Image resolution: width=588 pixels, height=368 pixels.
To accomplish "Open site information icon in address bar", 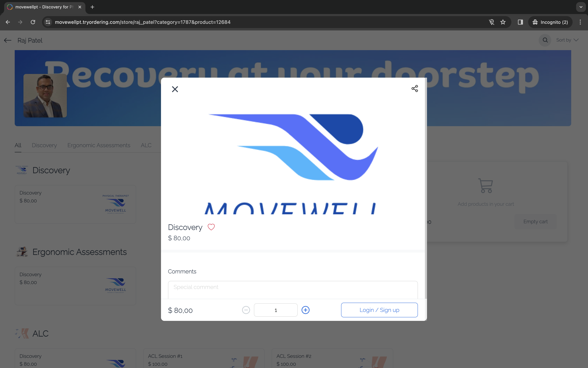I will click(x=48, y=22).
